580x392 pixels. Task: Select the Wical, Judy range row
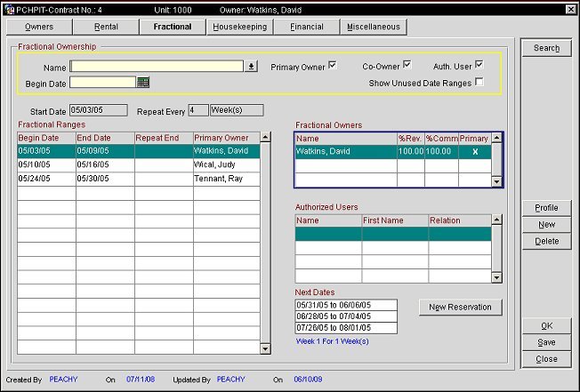point(139,165)
